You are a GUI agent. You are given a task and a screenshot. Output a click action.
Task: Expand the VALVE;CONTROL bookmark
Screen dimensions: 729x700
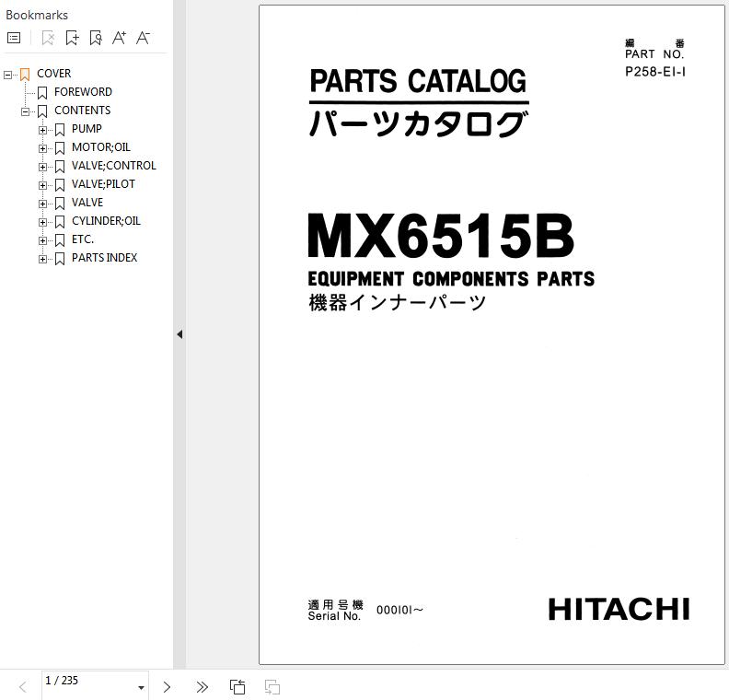[x=42, y=167]
